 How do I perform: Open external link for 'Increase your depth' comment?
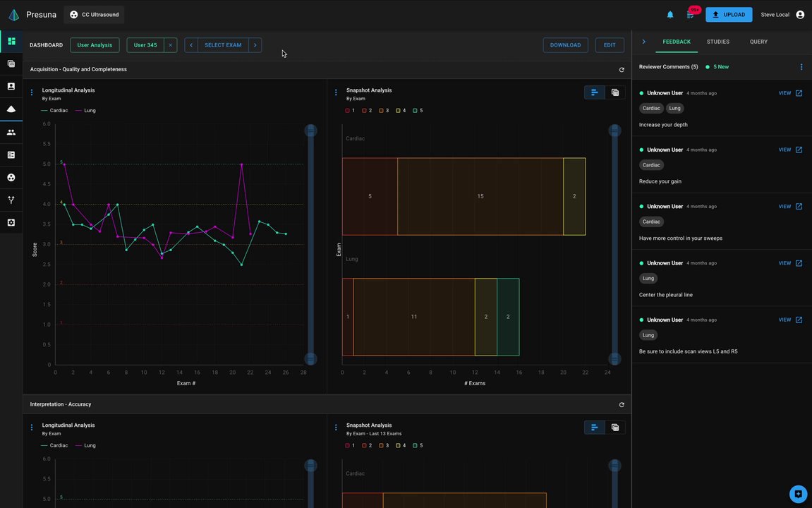click(799, 93)
